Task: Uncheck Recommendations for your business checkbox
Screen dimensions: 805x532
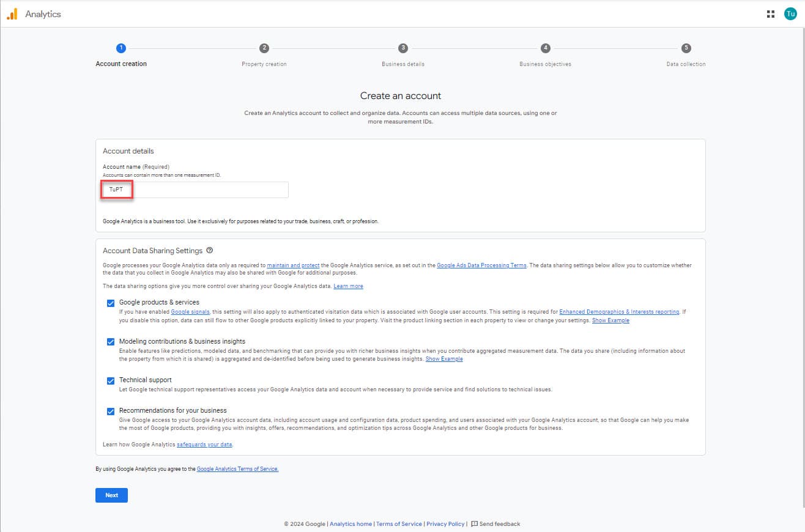Action: 111,411
